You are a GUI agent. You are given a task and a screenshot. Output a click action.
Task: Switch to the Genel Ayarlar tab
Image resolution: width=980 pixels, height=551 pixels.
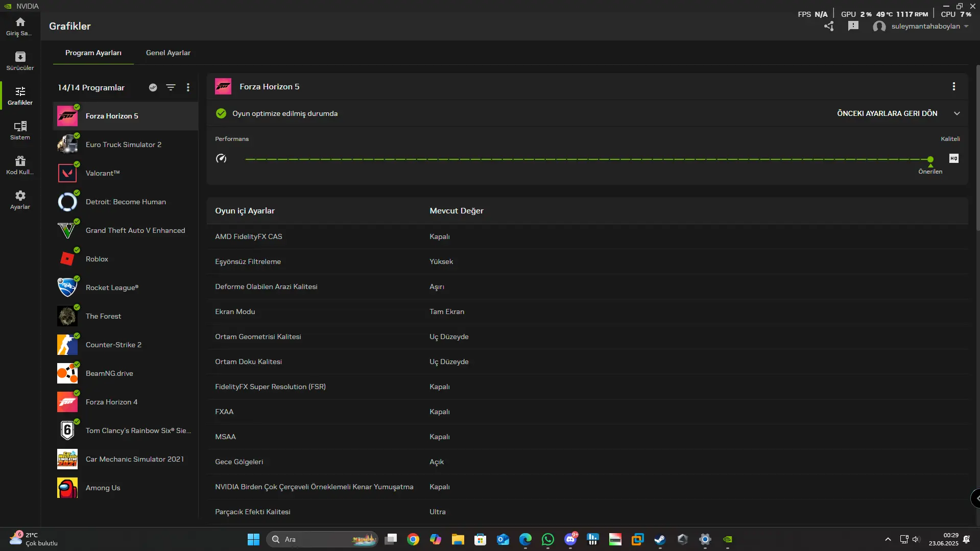tap(168, 53)
